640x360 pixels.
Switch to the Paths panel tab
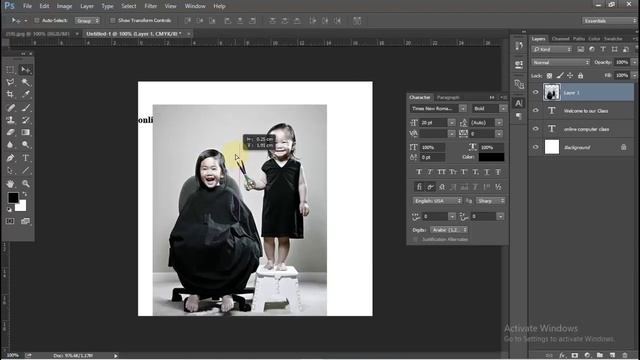pos(579,39)
